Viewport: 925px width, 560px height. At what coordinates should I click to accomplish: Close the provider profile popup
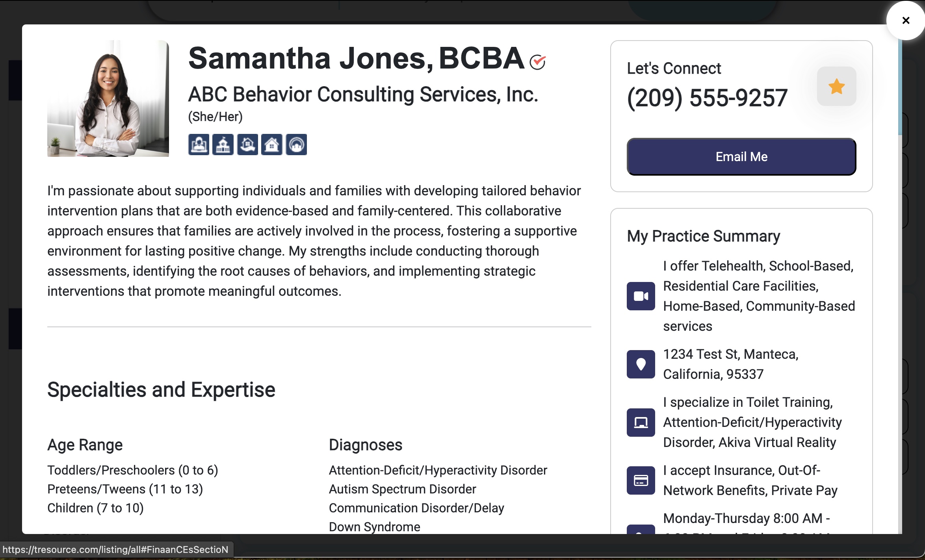click(x=906, y=20)
